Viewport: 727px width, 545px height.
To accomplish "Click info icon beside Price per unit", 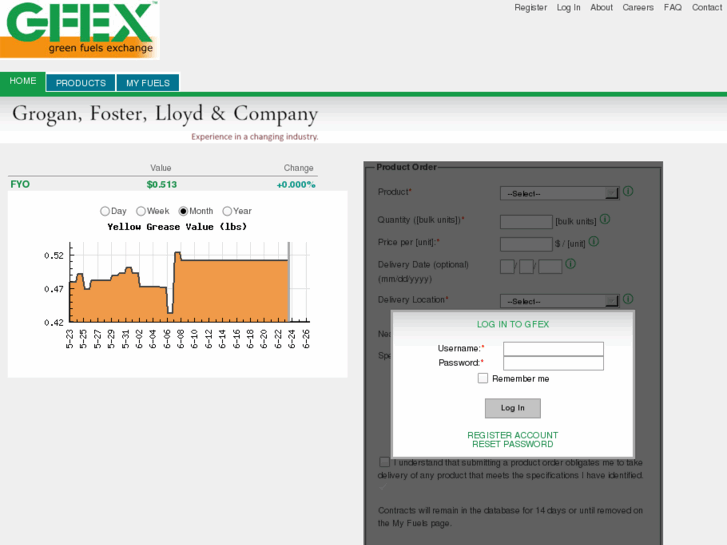I will 593,242.
